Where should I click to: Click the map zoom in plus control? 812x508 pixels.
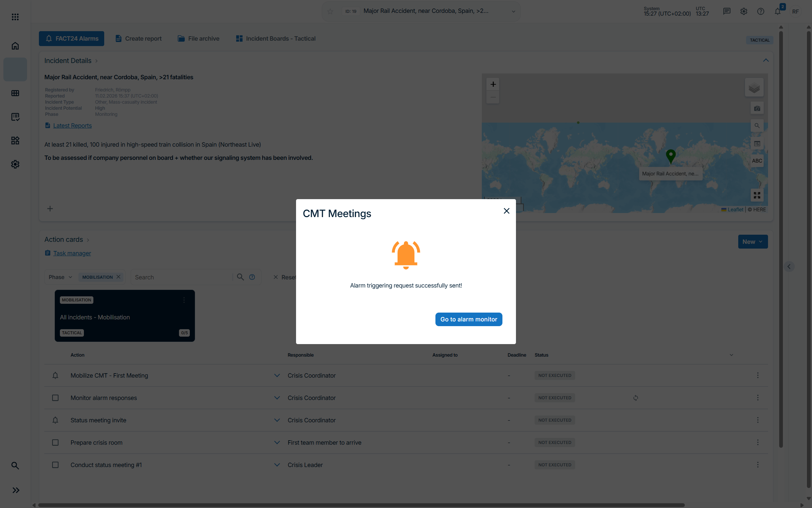coord(493,84)
